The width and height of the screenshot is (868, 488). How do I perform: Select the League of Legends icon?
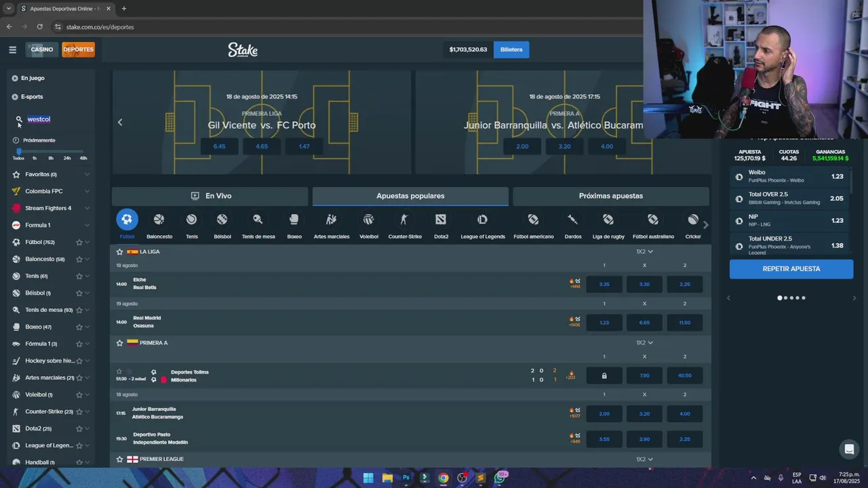coord(482,220)
